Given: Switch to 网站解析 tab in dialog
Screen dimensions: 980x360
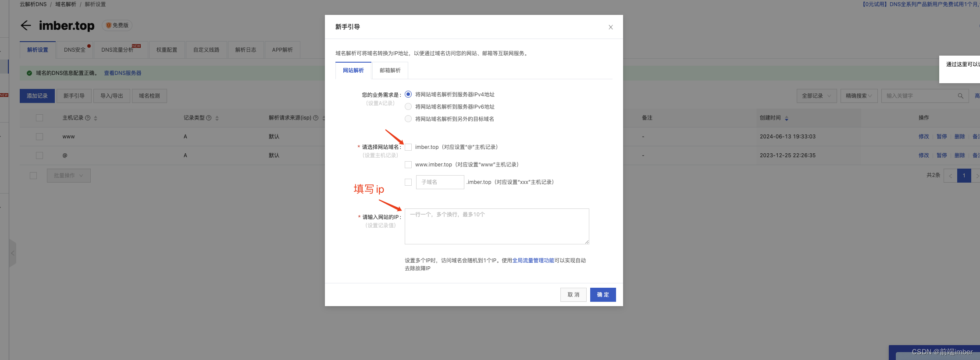Looking at the screenshot, I should (353, 71).
